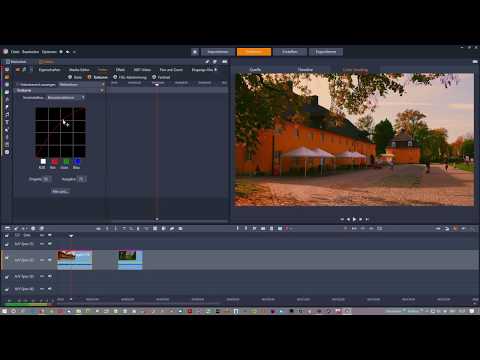
Task: Click the play button under the preview
Action: pos(354,219)
